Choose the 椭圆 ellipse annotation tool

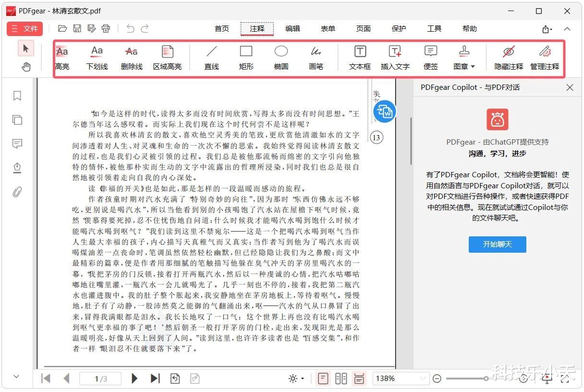(281, 58)
